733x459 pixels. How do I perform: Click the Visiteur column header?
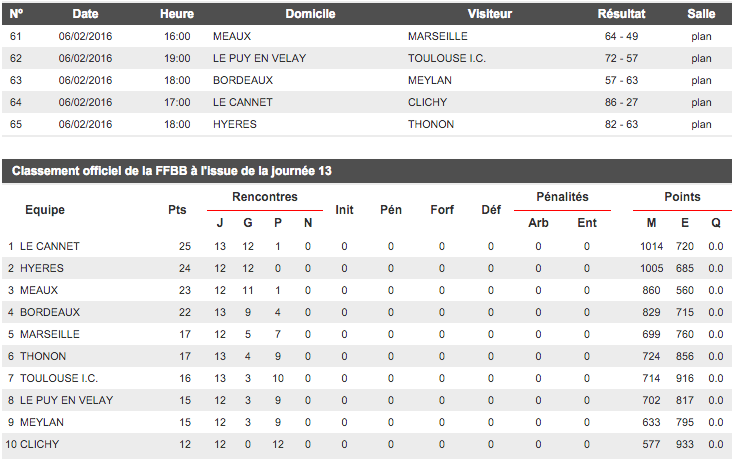[490, 14]
